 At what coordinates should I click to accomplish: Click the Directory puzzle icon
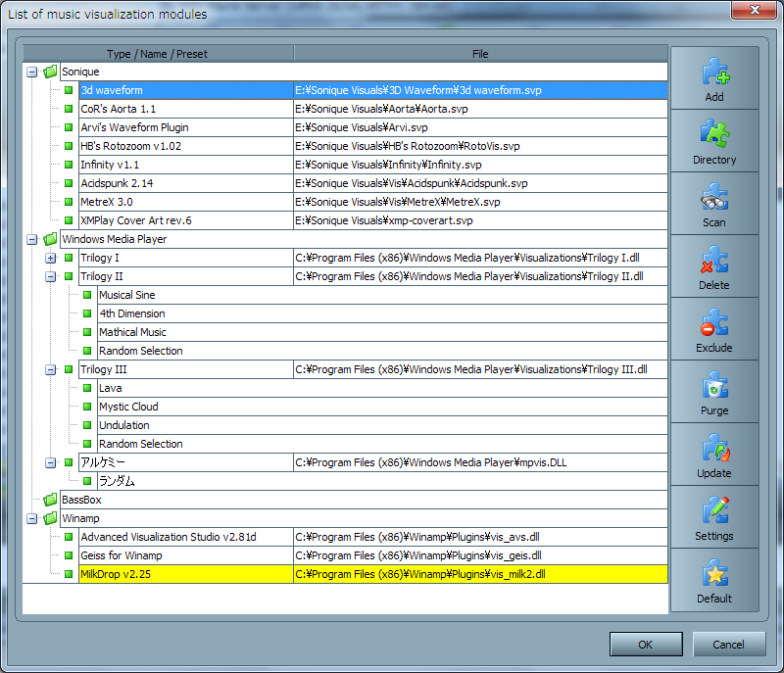click(x=714, y=134)
